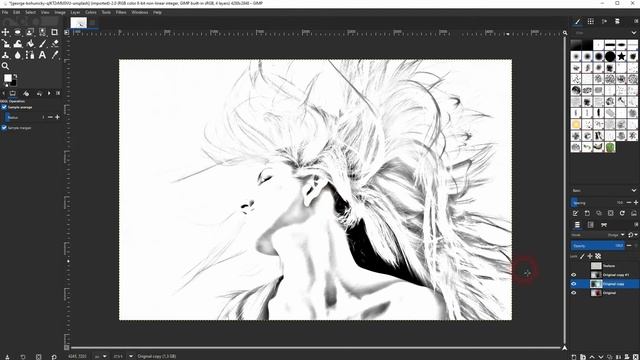Switch to Patterns tab in right dock
Viewport: 640px width, 360px height.
point(591,21)
